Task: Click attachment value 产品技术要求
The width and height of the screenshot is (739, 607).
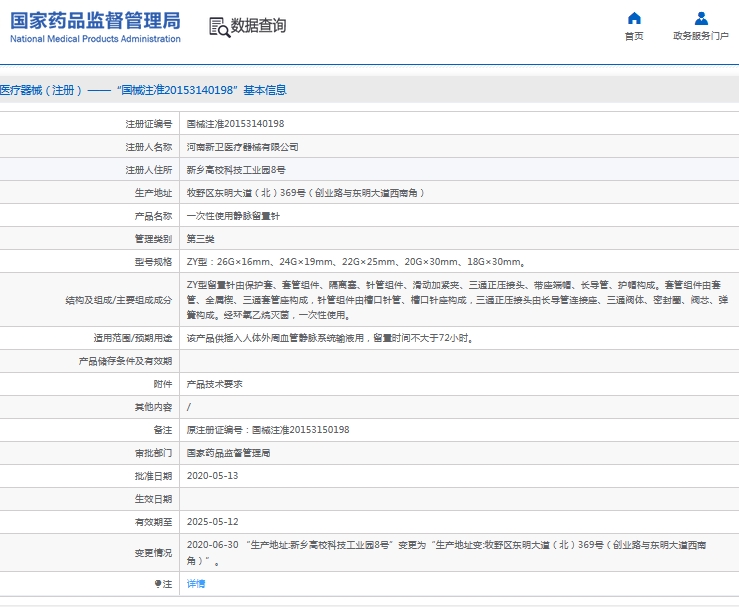Action: [214, 384]
